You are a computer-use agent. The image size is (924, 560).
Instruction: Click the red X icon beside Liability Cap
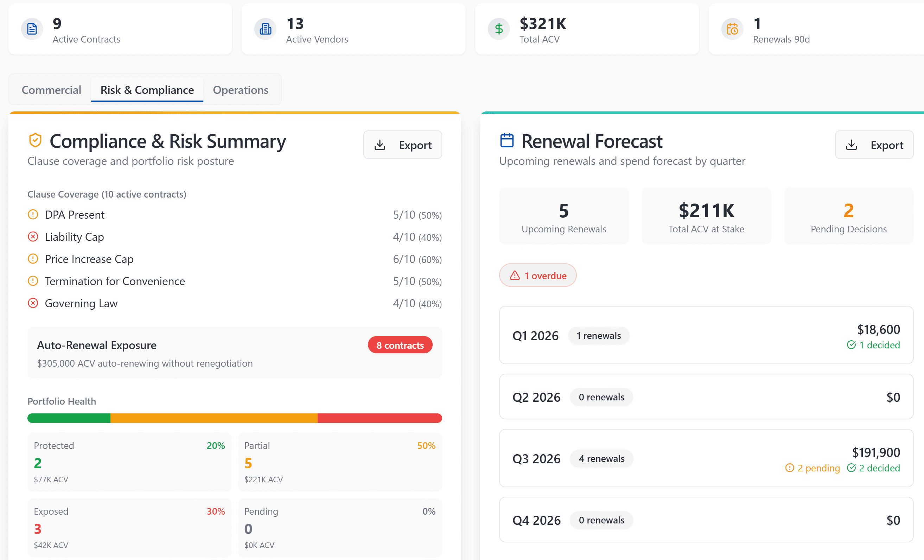pyautogui.click(x=33, y=237)
